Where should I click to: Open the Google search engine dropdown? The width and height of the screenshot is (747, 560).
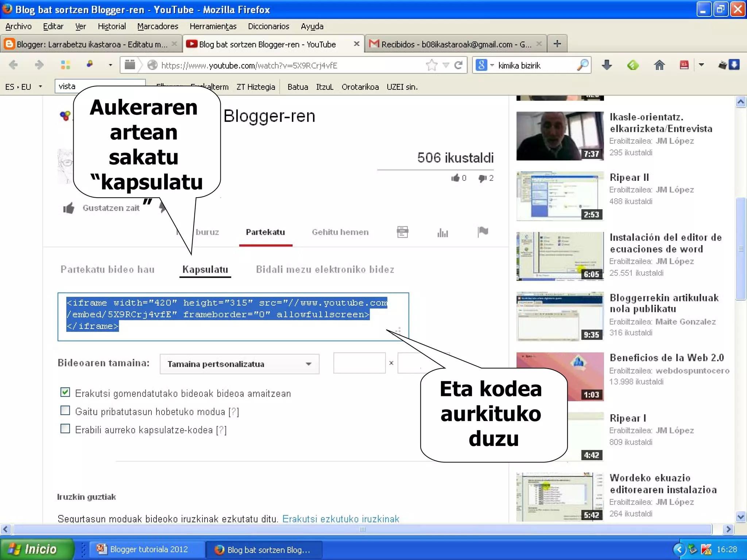click(x=492, y=65)
